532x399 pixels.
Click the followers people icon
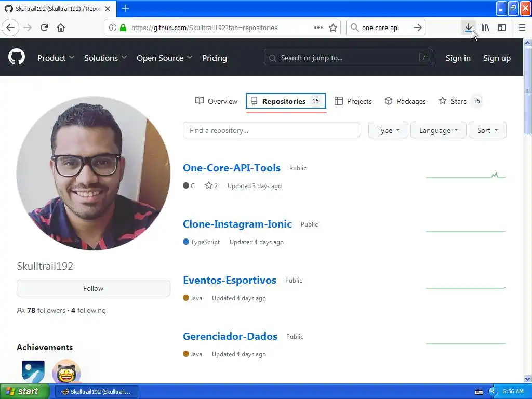click(21, 311)
